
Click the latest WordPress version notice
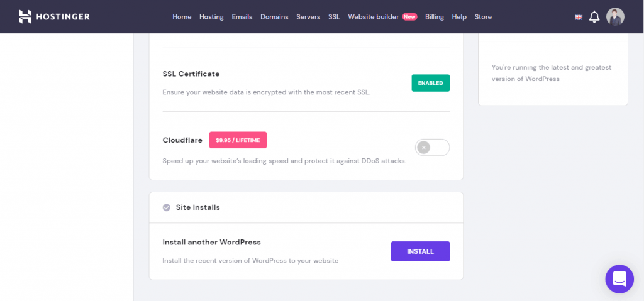(552, 73)
